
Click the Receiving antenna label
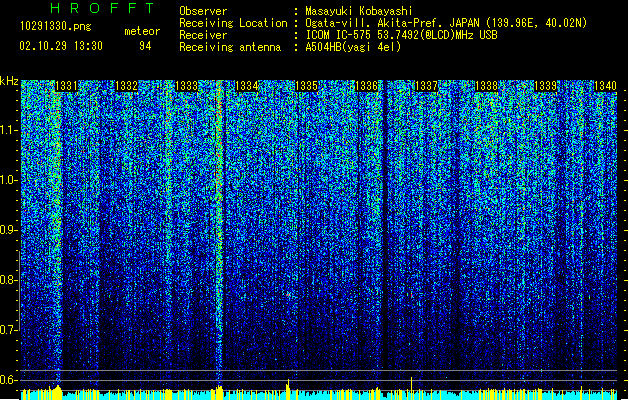click(x=230, y=47)
